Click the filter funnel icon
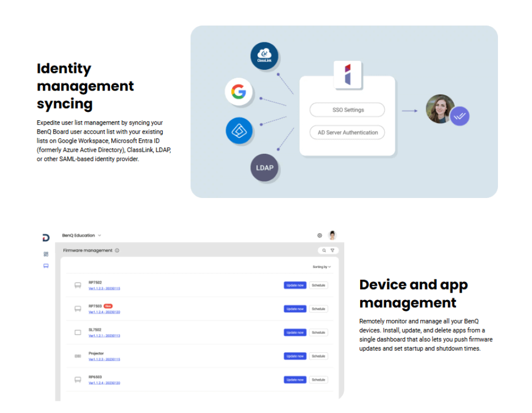Viewport: 532px width, 413px height. click(332, 250)
